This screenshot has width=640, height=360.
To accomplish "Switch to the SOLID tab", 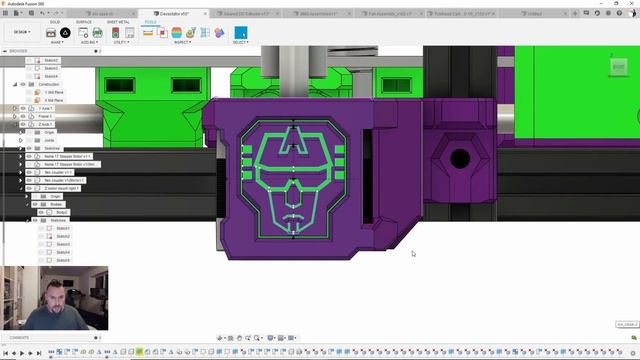I will coord(55,22).
